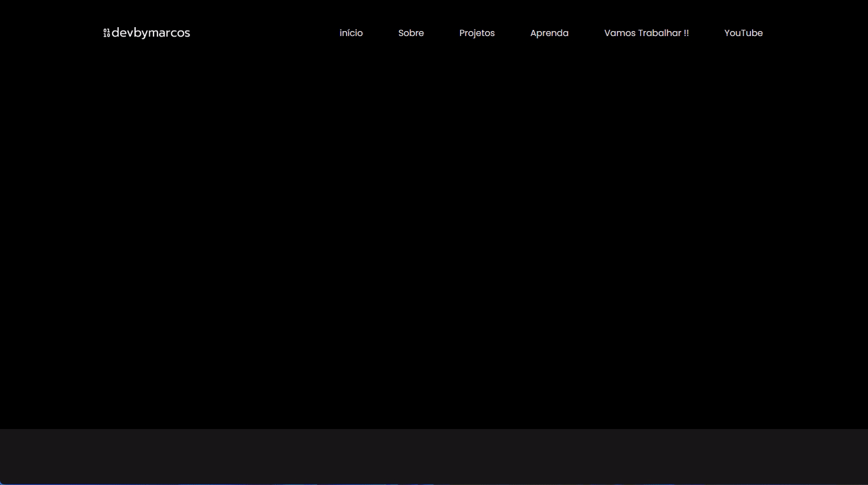Screen dimensions: 868x485
Task: Select the YouTube menu item
Action: point(743,33)
